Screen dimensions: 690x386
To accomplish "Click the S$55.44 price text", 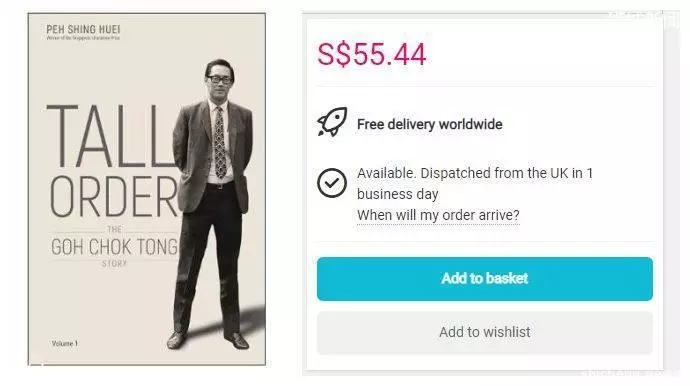I will [372, 55].
